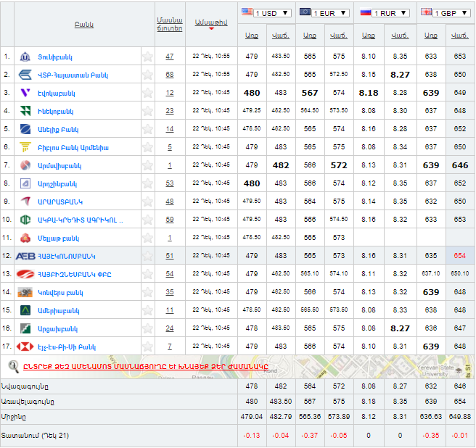Screen dimensions: 476x448
Task: Sort by USD Առք column header
Action: pyautogui.click(x=252, y=36)
